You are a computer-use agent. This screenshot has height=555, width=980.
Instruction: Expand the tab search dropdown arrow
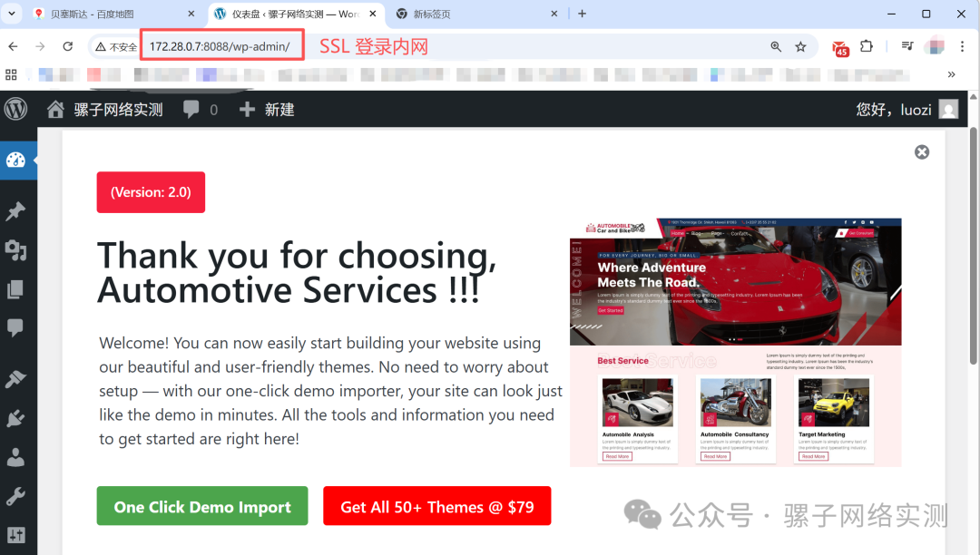tap(12, 14)
